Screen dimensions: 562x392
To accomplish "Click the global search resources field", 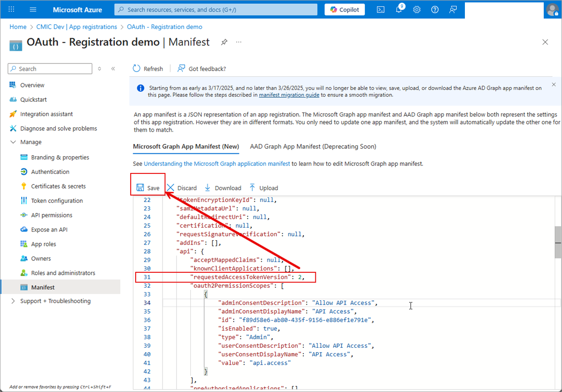I will coord(216,10).
